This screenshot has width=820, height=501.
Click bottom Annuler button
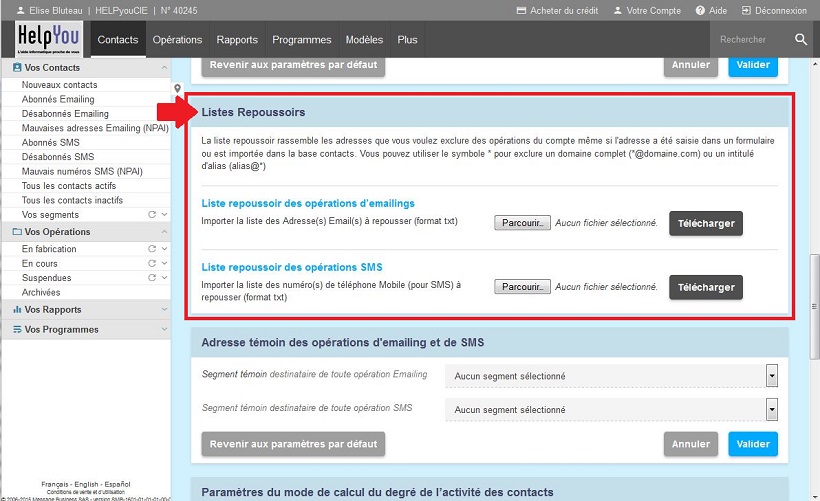691,444
